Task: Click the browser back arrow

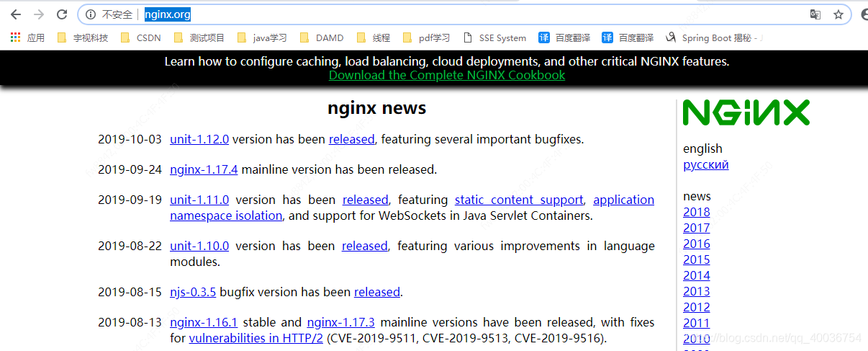Action: (x=15, y=14)
